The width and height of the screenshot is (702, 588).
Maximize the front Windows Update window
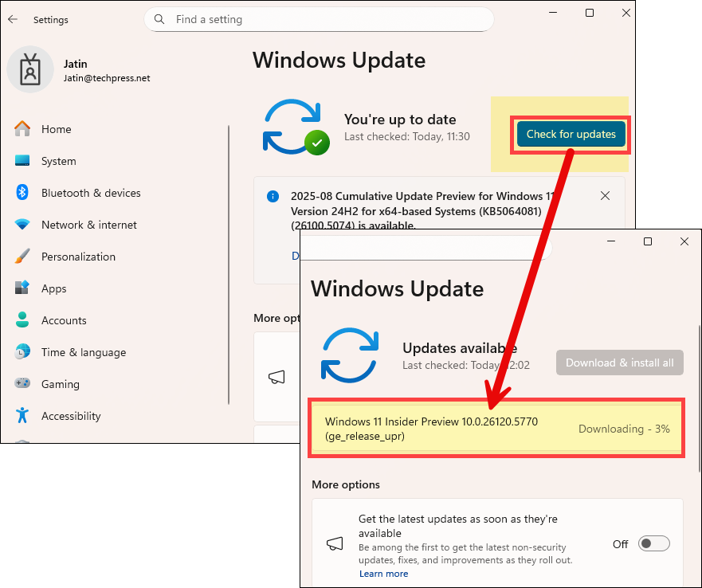click(x=647, y=241)
